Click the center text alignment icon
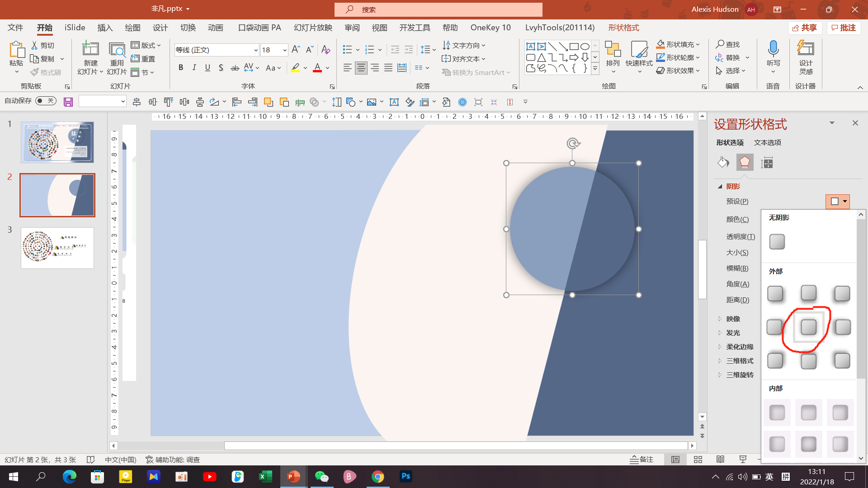This screenshot has height=488, width=868. (361, 68)
